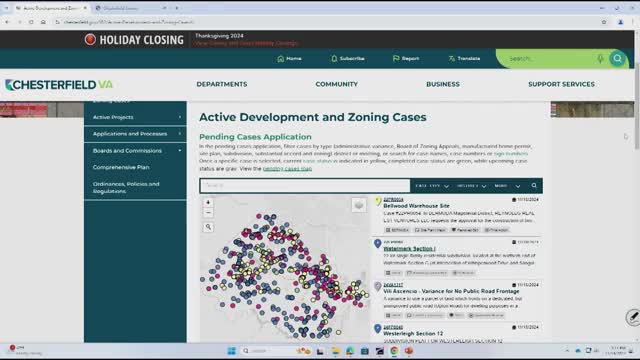The height and width of the screenshot is (360, 640).
Task: Click the gray pin for Vili Ascencio variance
Action: pyautogui.click(x=378, y=286)
